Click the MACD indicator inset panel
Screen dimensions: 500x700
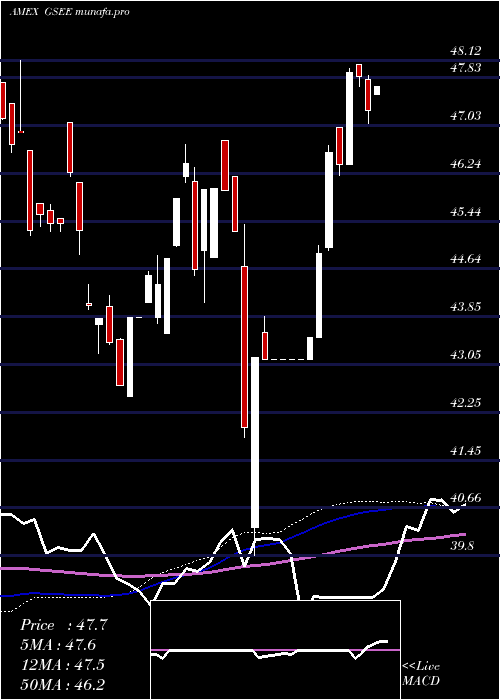click(275, 650)
